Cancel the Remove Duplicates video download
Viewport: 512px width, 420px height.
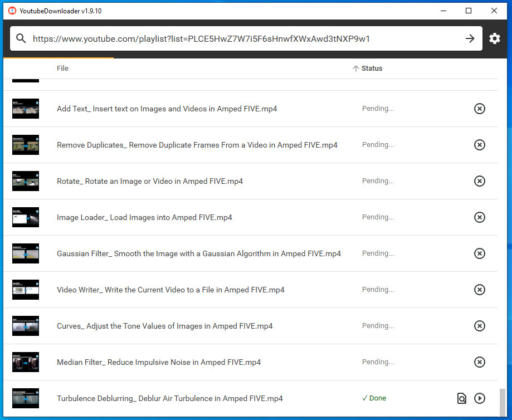click(479, 145)
